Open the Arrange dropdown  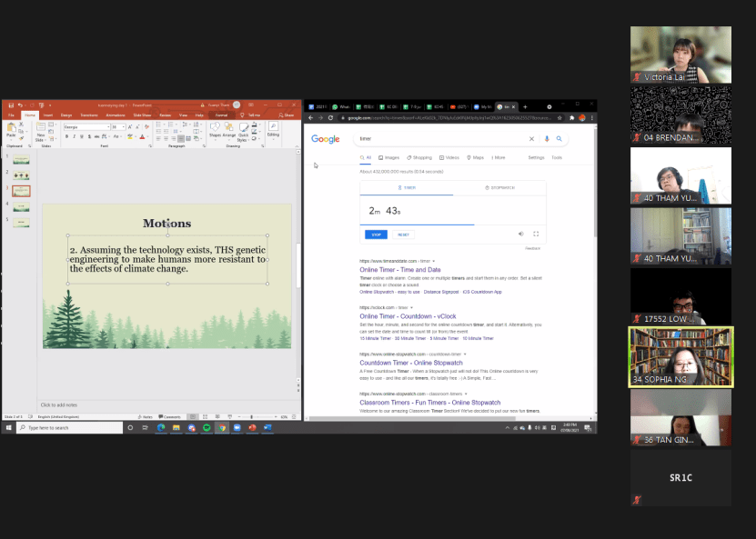(x=229, y=130)
